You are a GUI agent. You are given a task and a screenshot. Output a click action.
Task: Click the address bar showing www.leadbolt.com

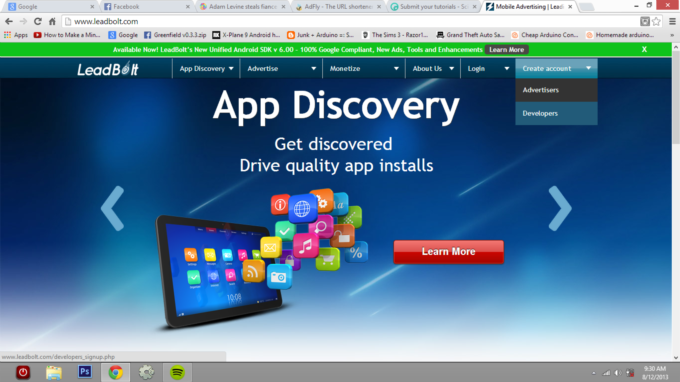click(x=351, y=21)
